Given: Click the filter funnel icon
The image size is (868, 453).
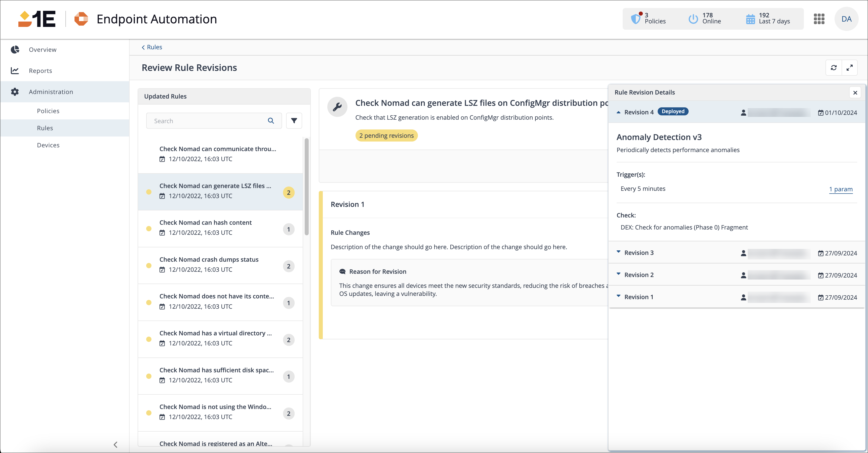Looking at the screenshot, I should [294, 121].
